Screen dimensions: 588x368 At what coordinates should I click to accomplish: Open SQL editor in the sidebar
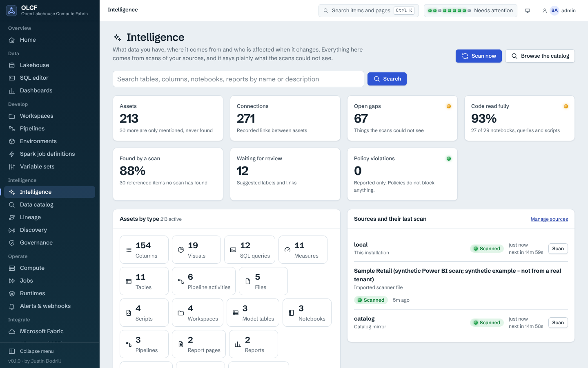49,78
